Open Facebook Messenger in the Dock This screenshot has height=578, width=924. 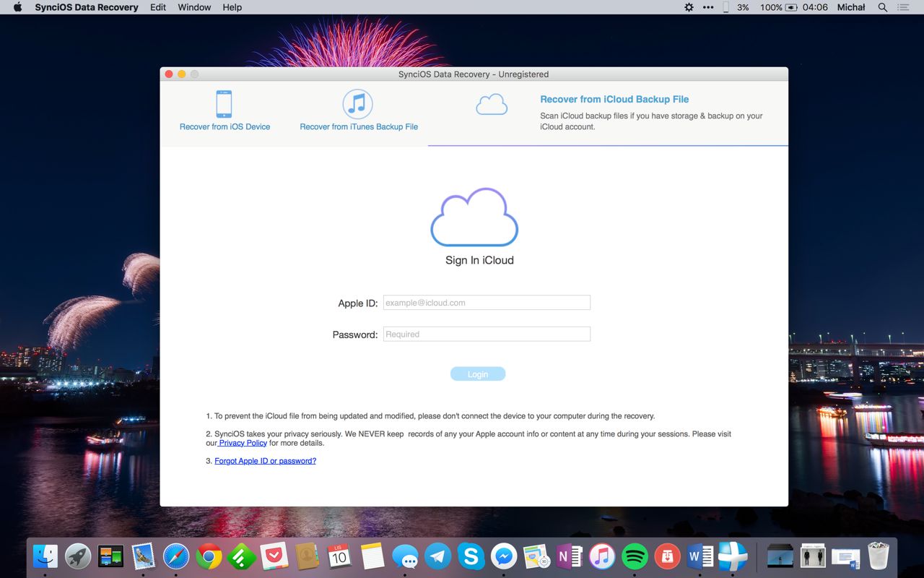tap(504, 556)
